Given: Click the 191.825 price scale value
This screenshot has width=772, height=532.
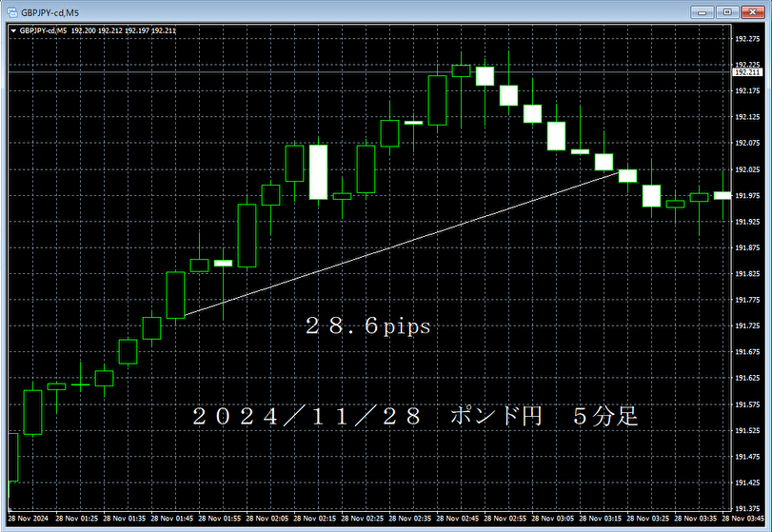Looking at the screenshot, I should [747, 274].
